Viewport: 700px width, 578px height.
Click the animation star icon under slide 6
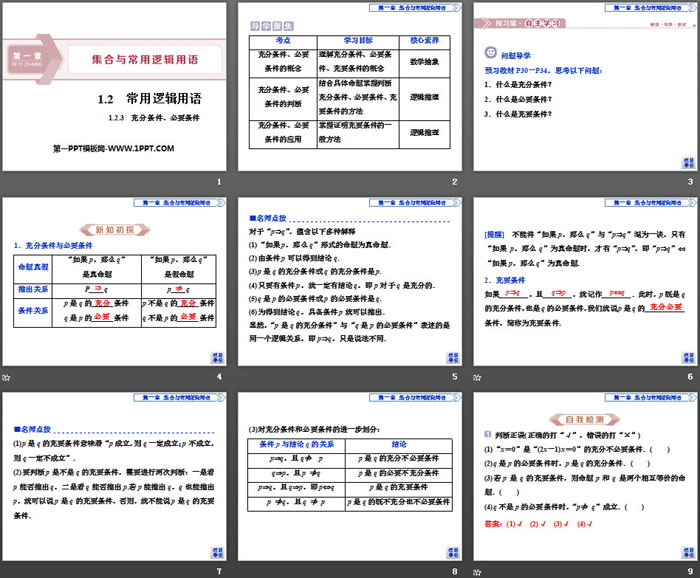point(478,377)
